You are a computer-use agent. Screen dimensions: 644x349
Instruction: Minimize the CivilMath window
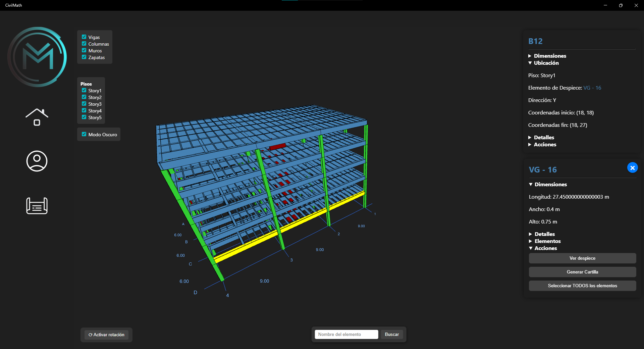click(605, 5)
